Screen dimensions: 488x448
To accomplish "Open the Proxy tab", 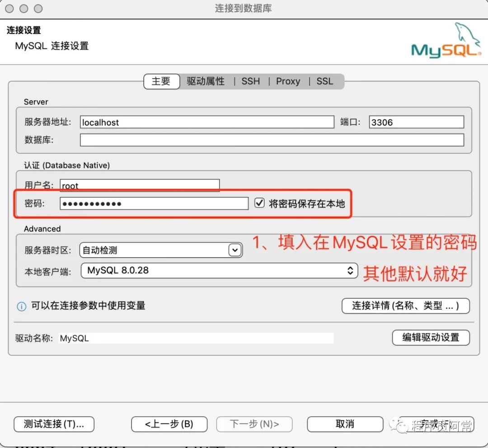I will [288, 81].
